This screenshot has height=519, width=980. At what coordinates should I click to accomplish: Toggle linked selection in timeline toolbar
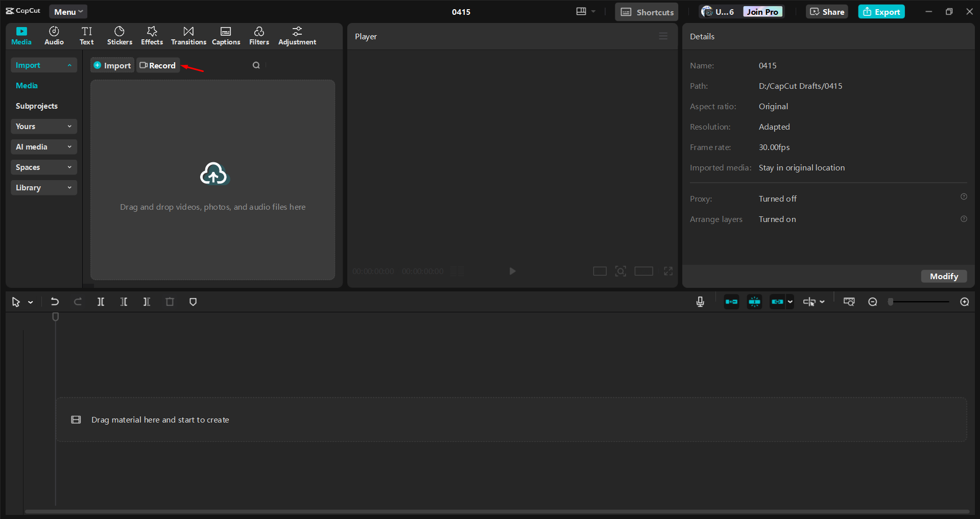coord(776,302)
